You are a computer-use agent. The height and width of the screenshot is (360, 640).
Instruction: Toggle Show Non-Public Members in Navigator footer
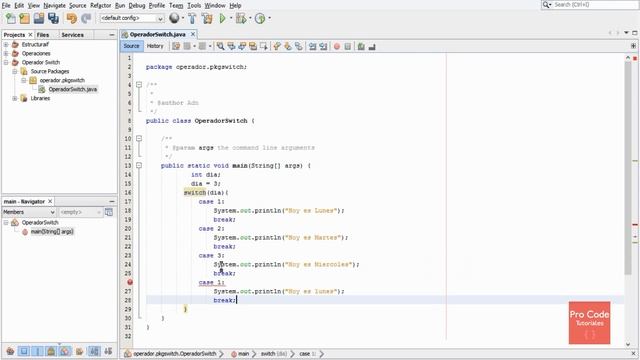coord(51,351)
